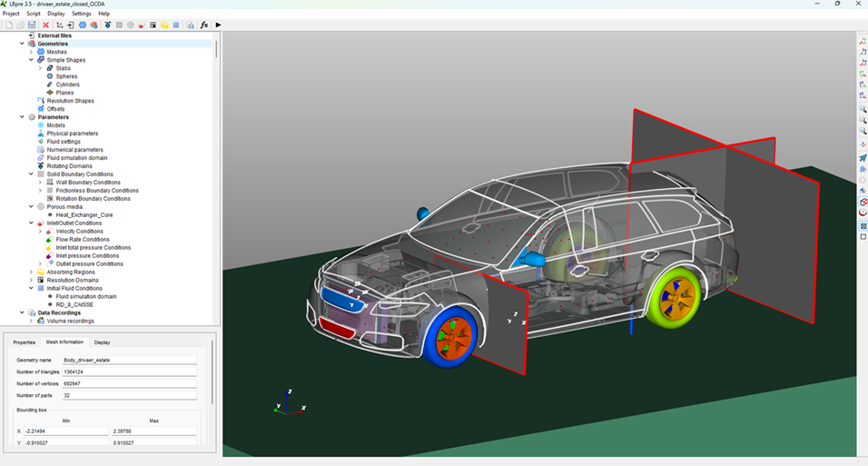Click the blue puzzle piece icon in right sidebar
The height and width of the screenshot is (466, 868).
(863, 169)
